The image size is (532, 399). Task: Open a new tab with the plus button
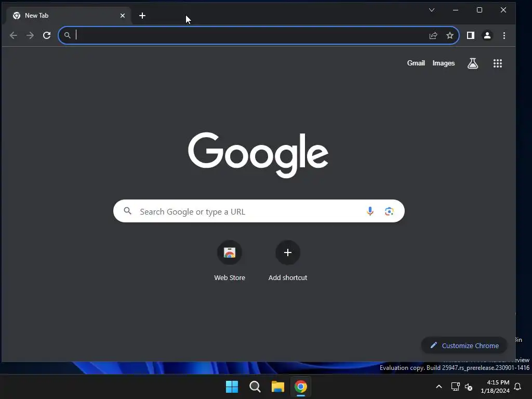click(142, 16)
